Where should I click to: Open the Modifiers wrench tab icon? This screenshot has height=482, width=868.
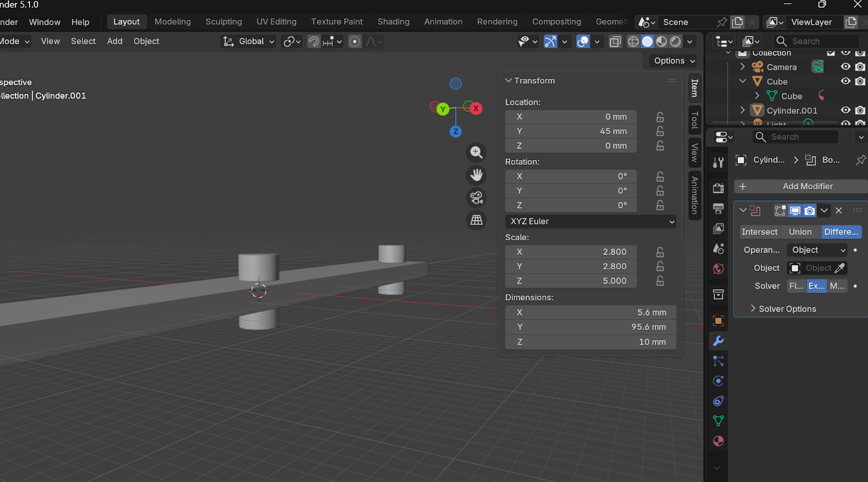click(x=718, y=341)
